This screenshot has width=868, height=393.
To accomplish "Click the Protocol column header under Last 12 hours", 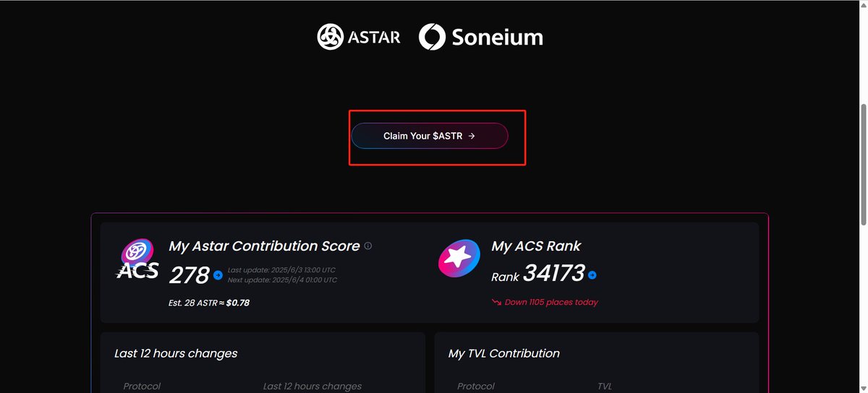I will coord(142,386).
